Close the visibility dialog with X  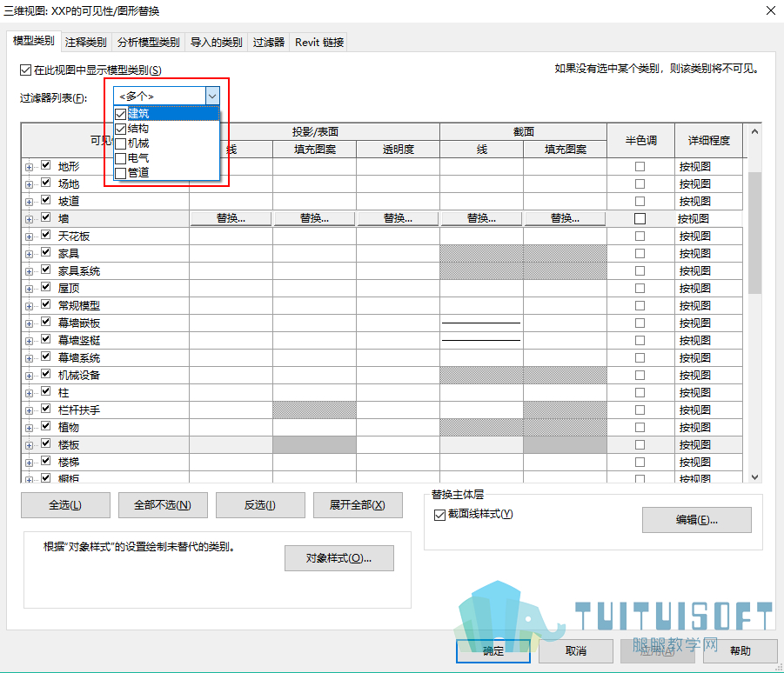771,10
